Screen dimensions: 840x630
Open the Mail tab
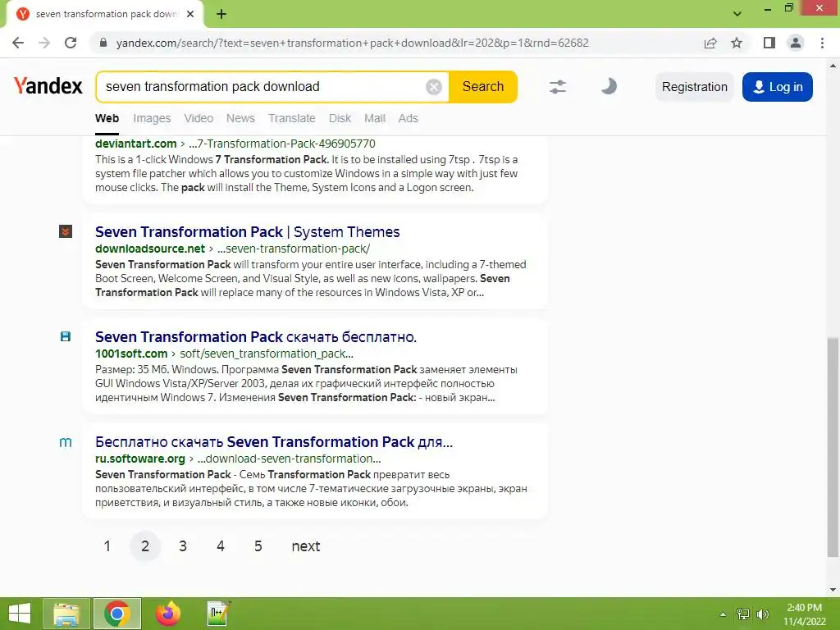(x=374, y=118)
